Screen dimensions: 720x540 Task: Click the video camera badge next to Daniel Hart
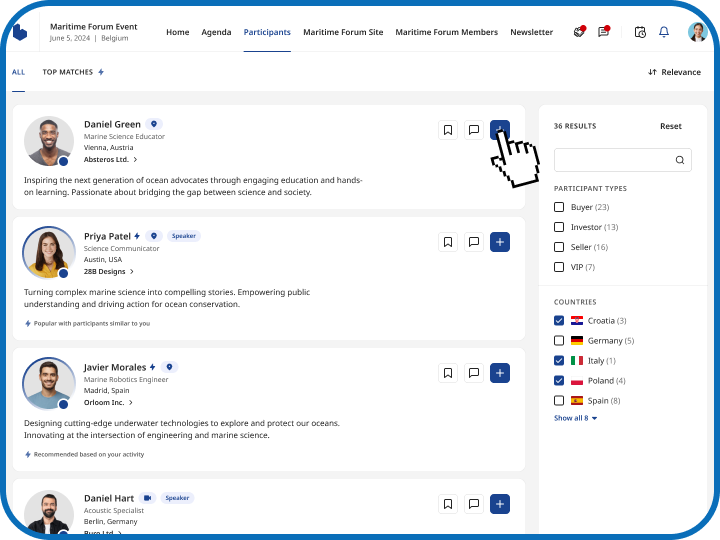pos(147,498)
